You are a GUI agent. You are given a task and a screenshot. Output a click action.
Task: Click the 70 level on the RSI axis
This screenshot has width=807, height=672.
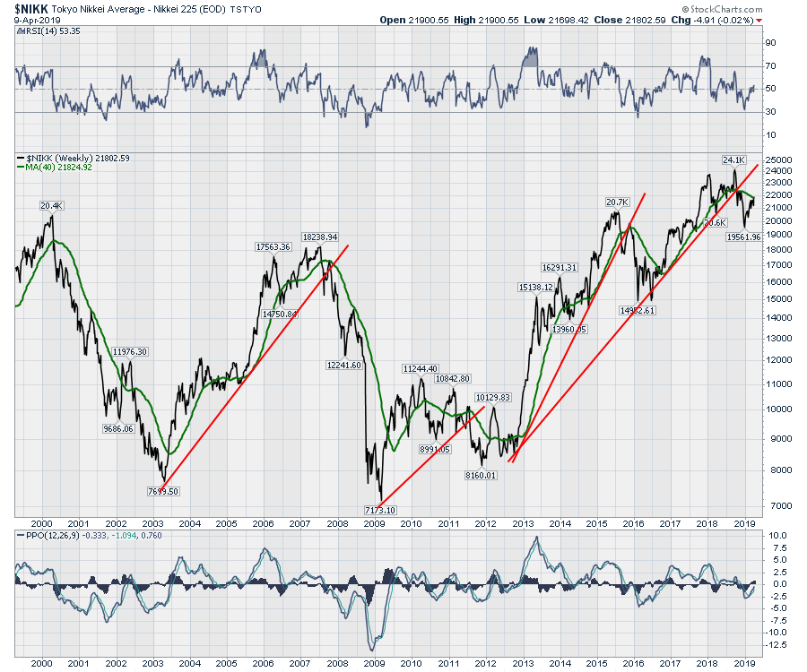[771, 65]
